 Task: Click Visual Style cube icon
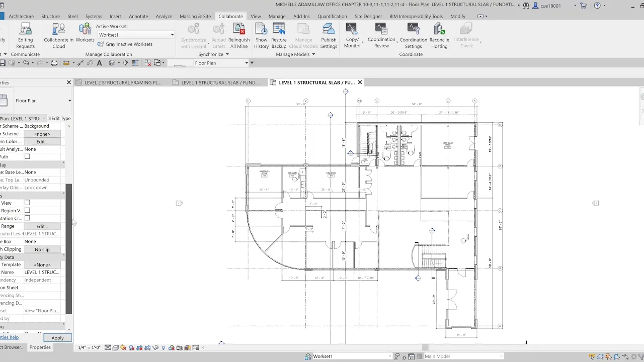pyautogui.click(x=116, y=347)
